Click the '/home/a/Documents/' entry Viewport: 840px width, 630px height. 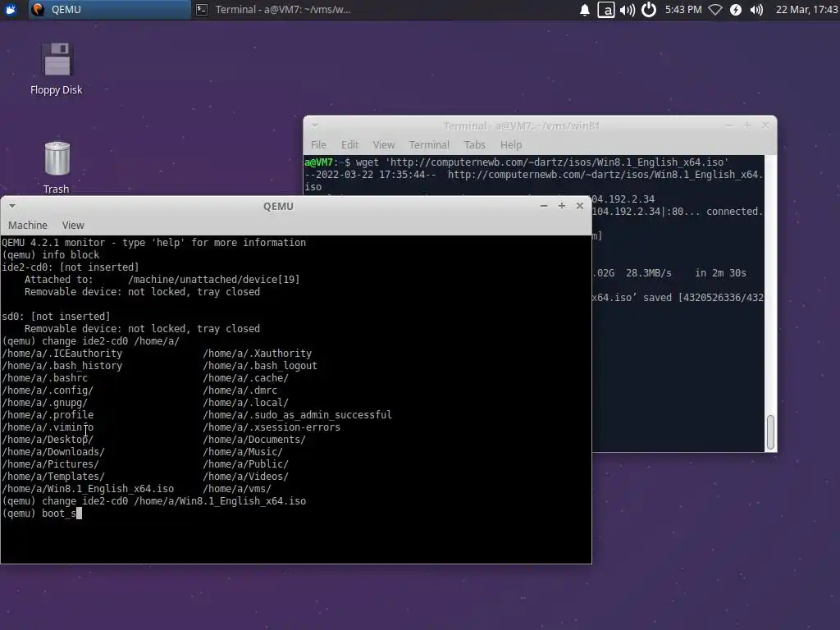(x=254, y=440)
